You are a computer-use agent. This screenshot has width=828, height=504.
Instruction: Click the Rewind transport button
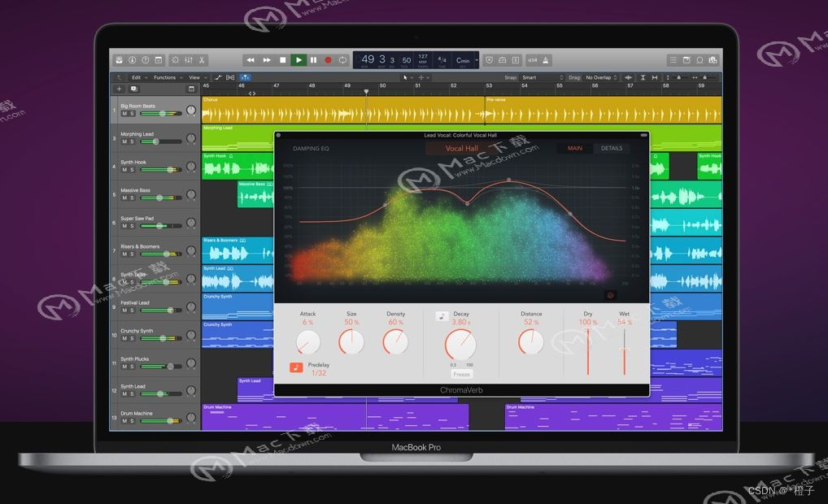pos(251,60)
